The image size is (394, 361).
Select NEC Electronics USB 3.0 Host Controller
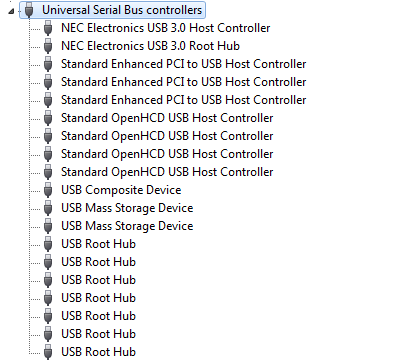166,28
